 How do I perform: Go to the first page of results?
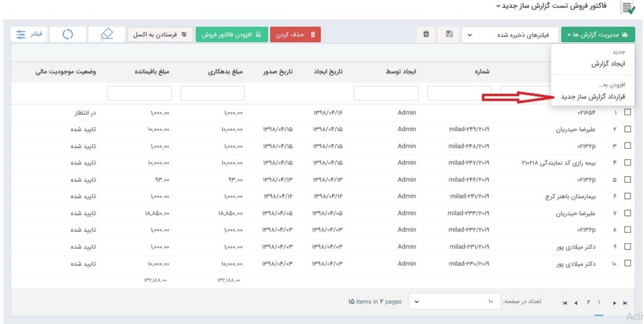625,303
